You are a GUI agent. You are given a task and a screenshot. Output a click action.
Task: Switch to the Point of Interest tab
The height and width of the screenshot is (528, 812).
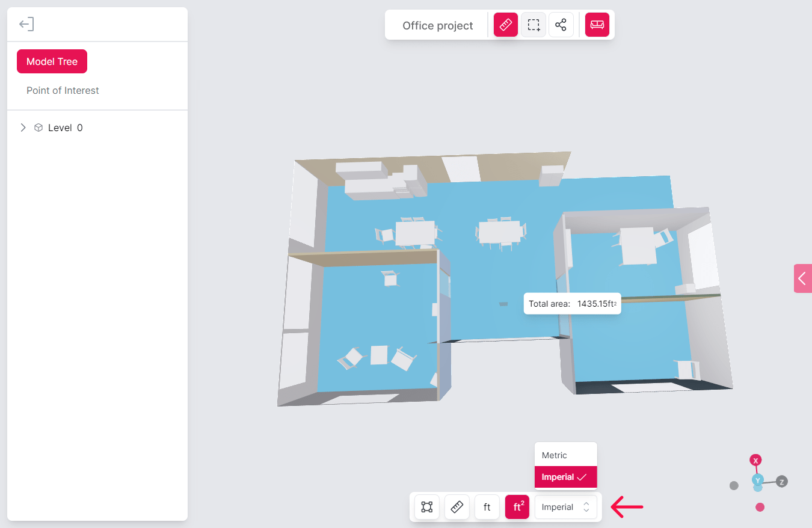pos(63,90)
